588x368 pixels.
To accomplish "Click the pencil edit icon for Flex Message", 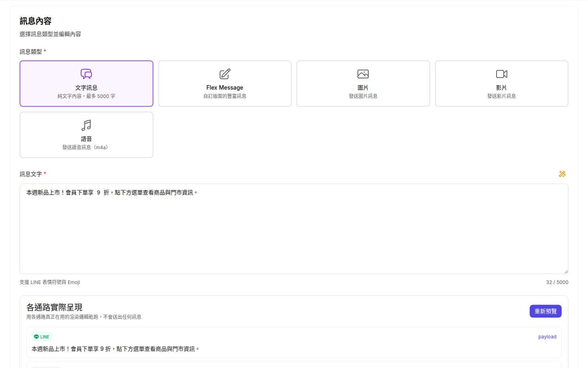I will coord(225,74).
